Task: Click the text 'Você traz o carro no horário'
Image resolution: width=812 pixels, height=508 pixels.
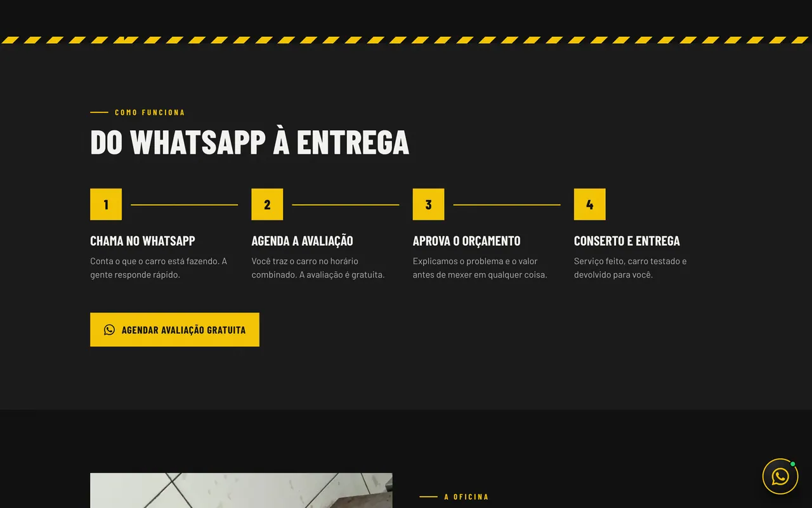Action: (x=304, y=261)
